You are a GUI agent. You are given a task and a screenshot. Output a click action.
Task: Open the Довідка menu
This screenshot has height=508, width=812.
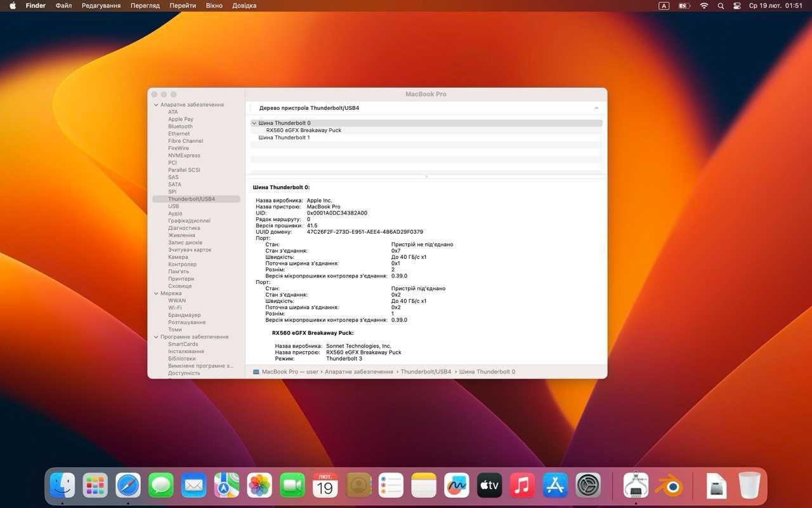244,6
